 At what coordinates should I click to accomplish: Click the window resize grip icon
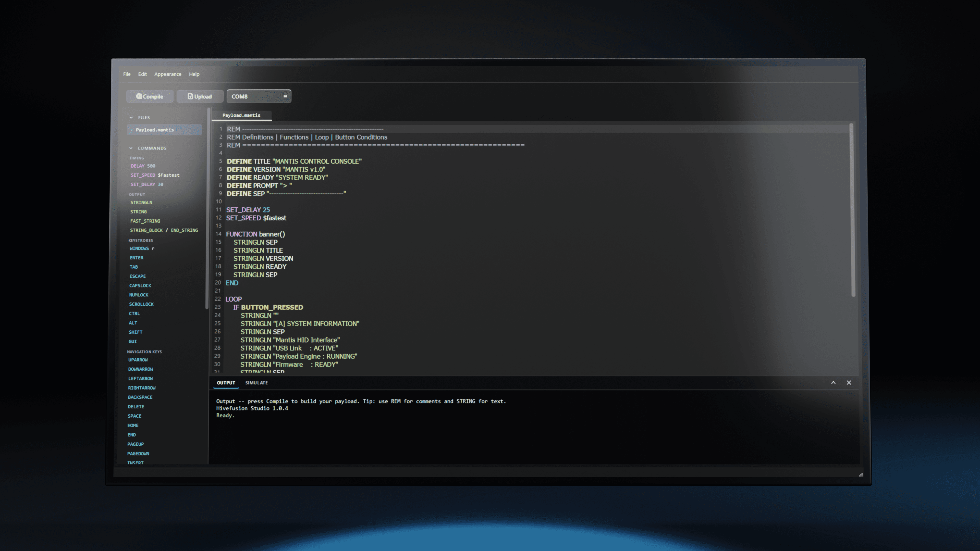point(861,474)
